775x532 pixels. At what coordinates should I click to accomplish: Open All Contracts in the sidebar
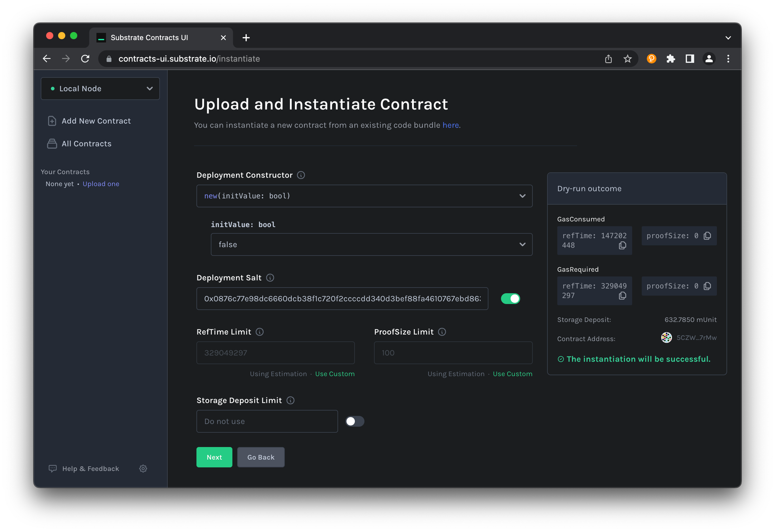(86, 144)
